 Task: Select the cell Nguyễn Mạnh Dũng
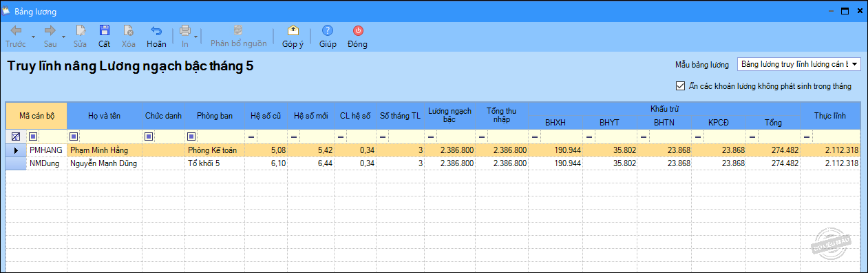(105, 163)
